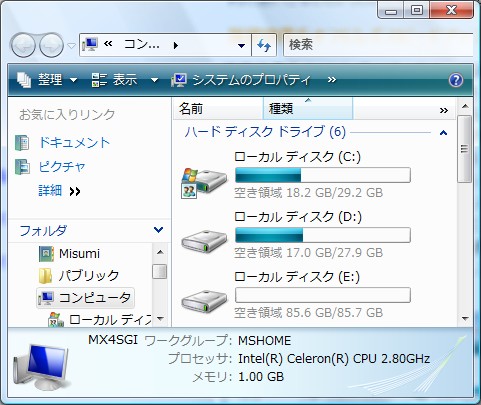Show more toolbar commands via chevron
The height and width of the screenshot is (405, 481).
tap(332, 80)
